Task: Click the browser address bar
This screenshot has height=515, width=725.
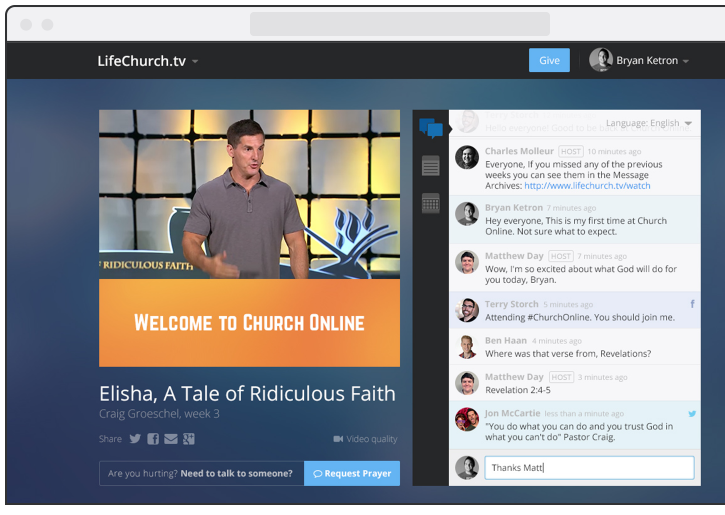Action: [x=399, y=24]
